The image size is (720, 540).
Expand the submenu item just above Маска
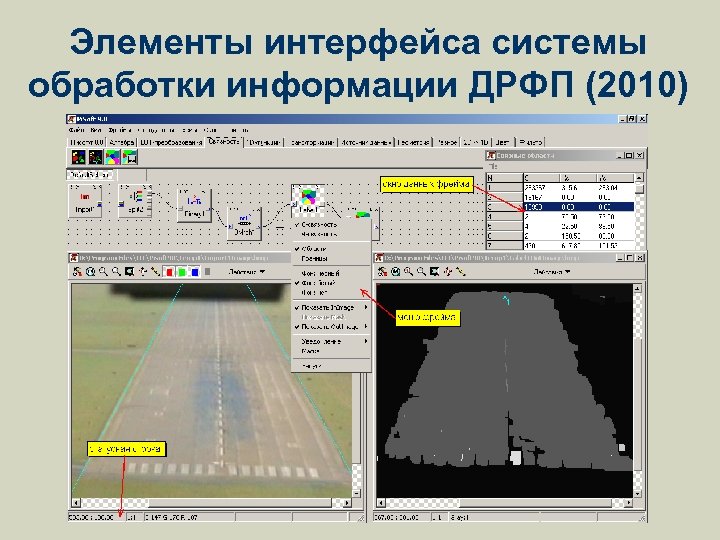[x=331, y=341]
